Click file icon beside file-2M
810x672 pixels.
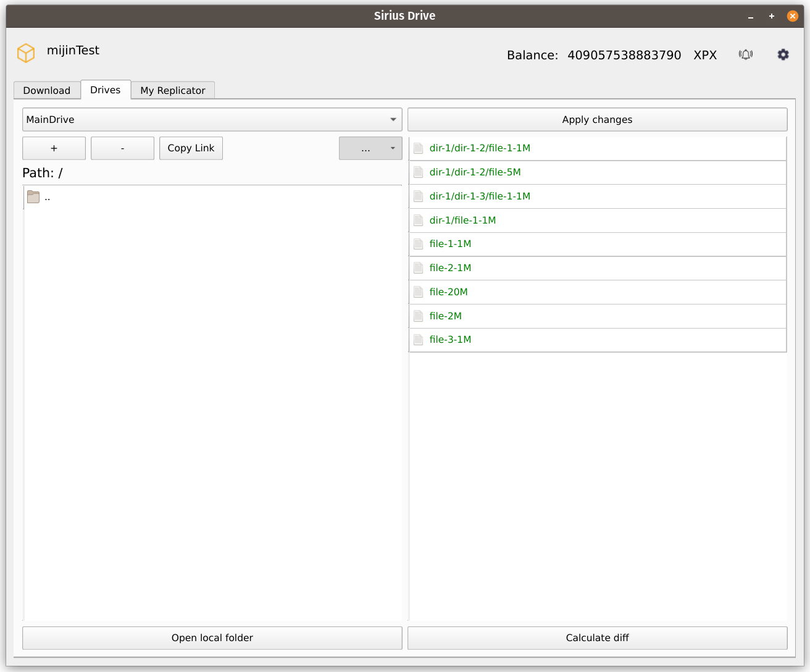point(418,316)
